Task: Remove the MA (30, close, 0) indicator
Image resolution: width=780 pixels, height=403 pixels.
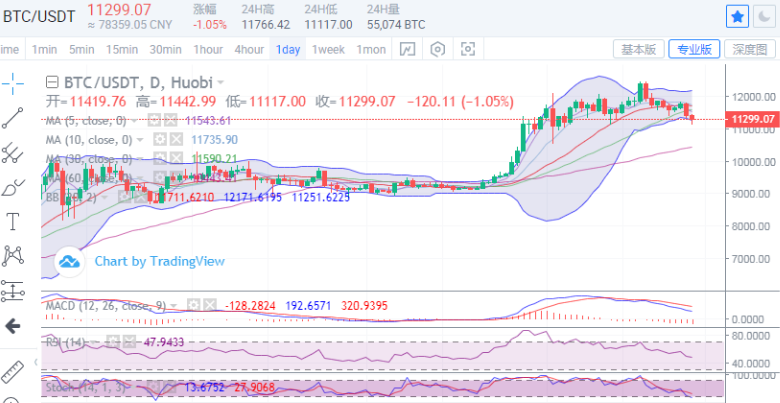Action: pyautogui.click(x=176, y=159)
